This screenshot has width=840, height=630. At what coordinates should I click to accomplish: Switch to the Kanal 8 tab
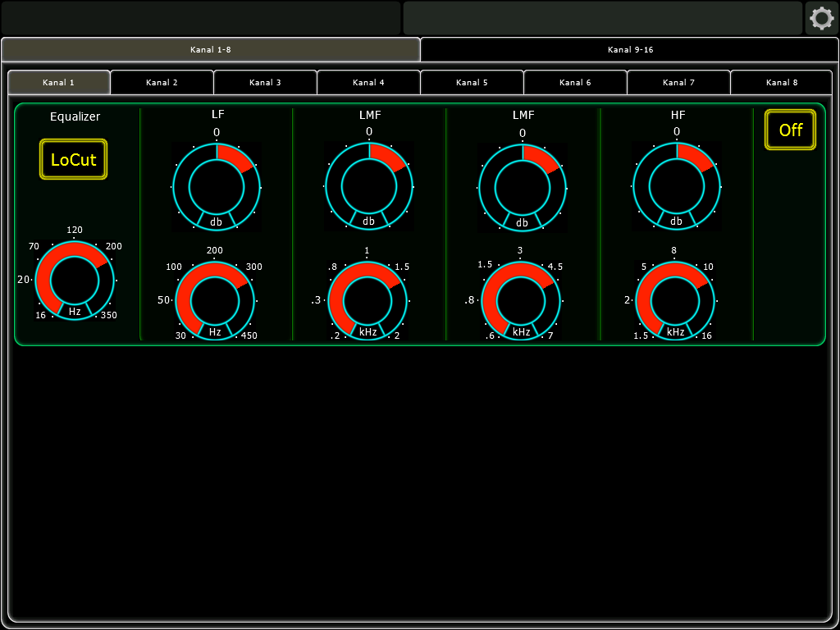tap(782, 82)
